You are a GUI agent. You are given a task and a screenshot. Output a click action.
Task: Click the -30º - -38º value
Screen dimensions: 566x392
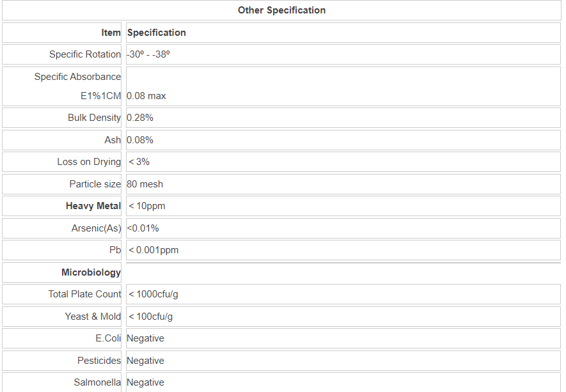148,54
